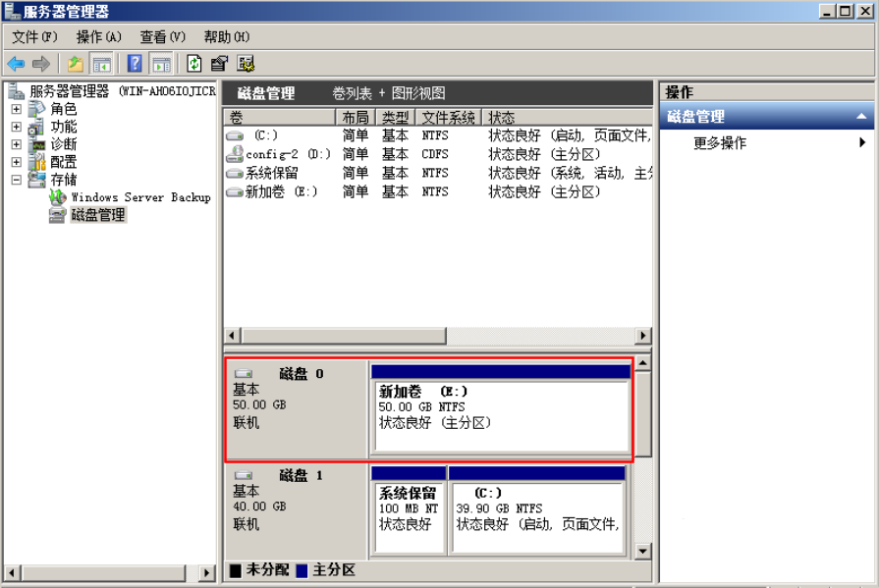Screen dimensions: 879x588
Task: Click the blue question mark help icon
Action: click(x=135, y=64)
